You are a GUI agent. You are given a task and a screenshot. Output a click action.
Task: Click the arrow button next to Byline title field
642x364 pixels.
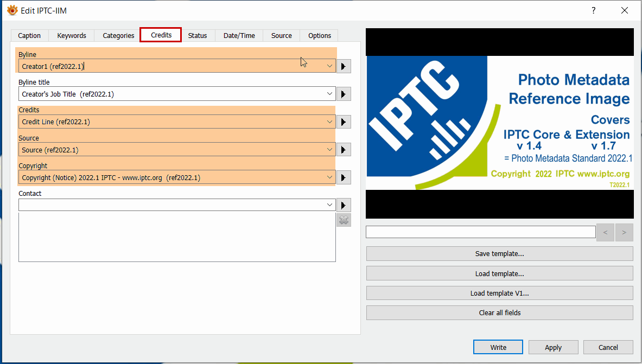click(344, 94)
